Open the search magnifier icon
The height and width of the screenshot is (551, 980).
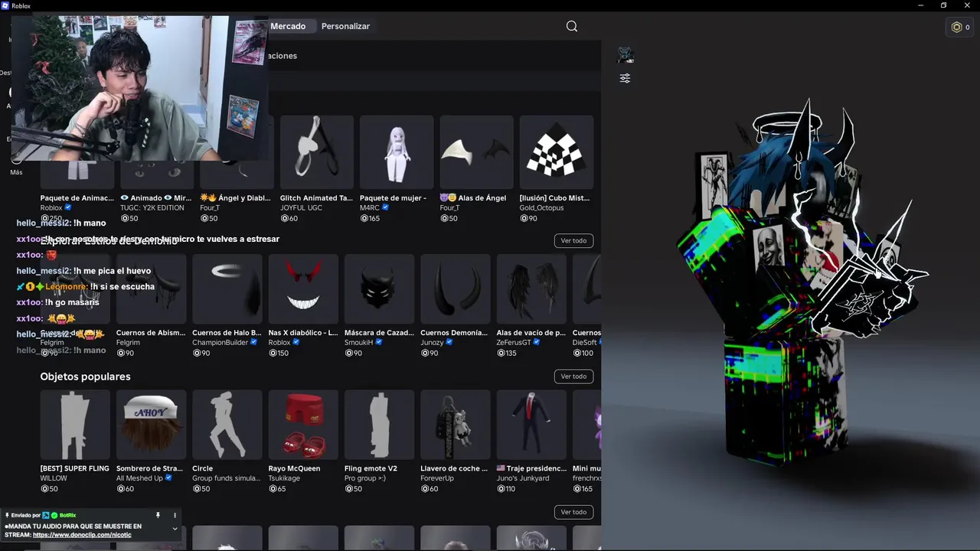click(572, 26)
